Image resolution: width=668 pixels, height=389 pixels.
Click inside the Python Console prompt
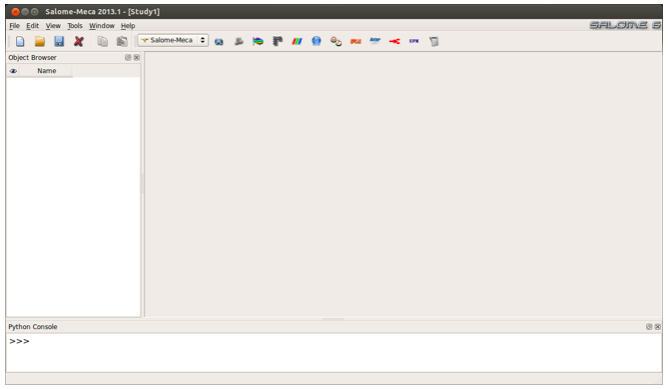(334, 352)
